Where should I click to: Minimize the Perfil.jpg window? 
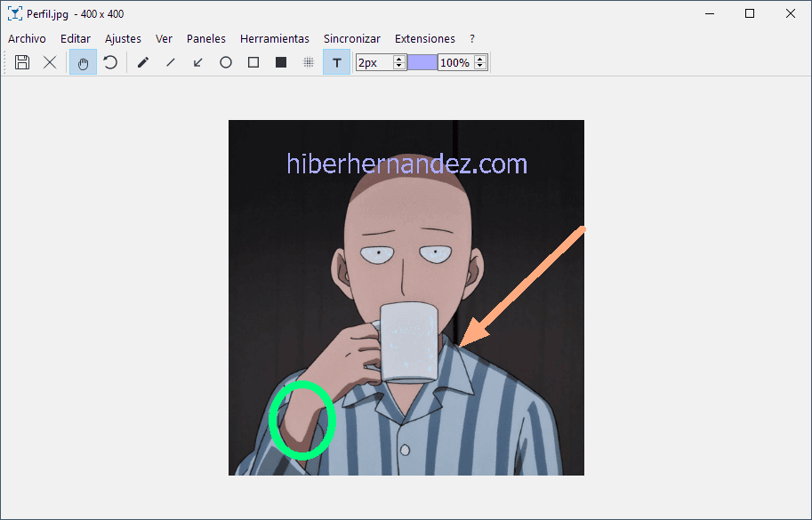tap(710, 14)
